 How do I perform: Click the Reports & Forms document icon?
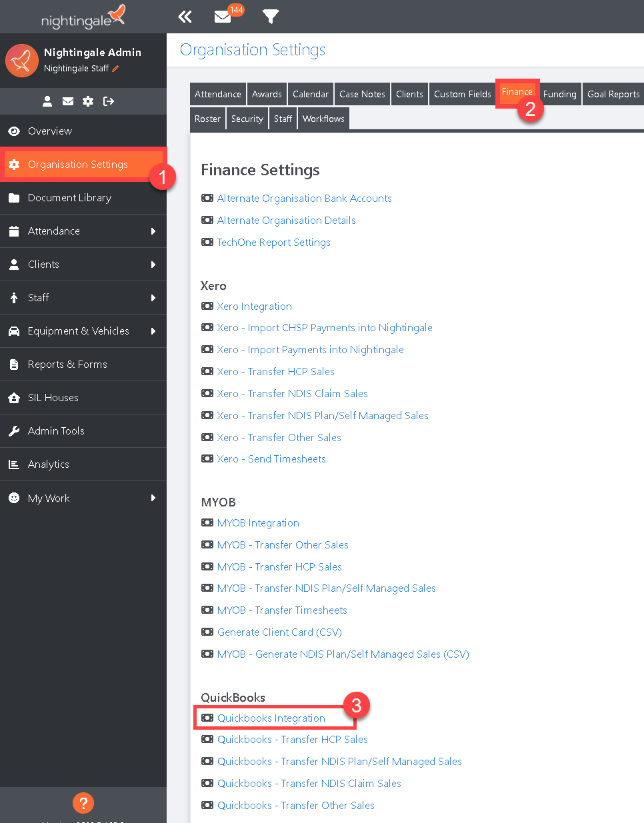coord(14,365)
